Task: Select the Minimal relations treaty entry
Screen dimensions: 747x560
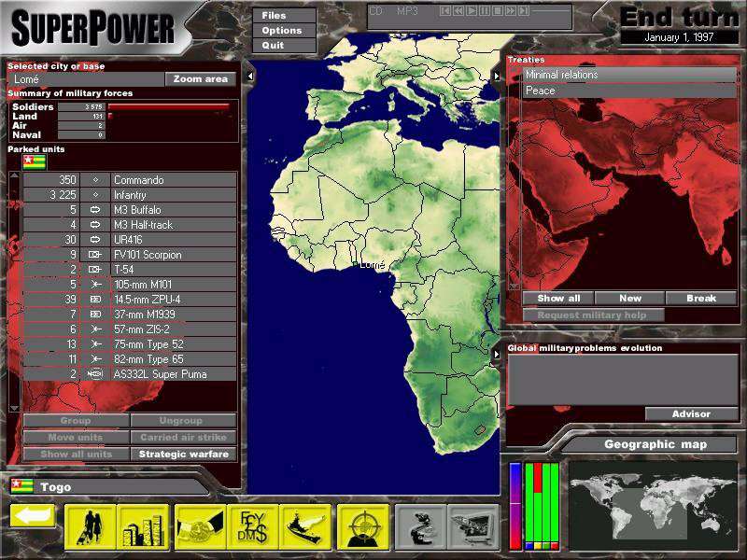Action: [629, 75]
